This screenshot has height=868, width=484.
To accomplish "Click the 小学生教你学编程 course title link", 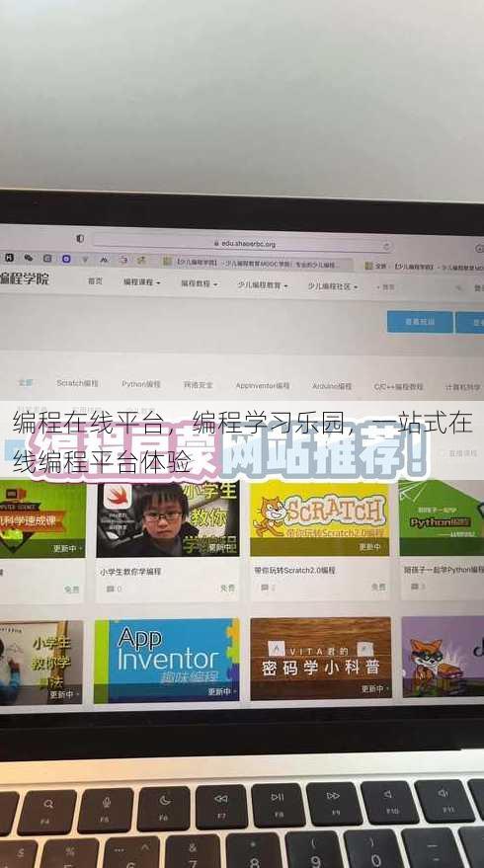I will (x=131, y=572).
